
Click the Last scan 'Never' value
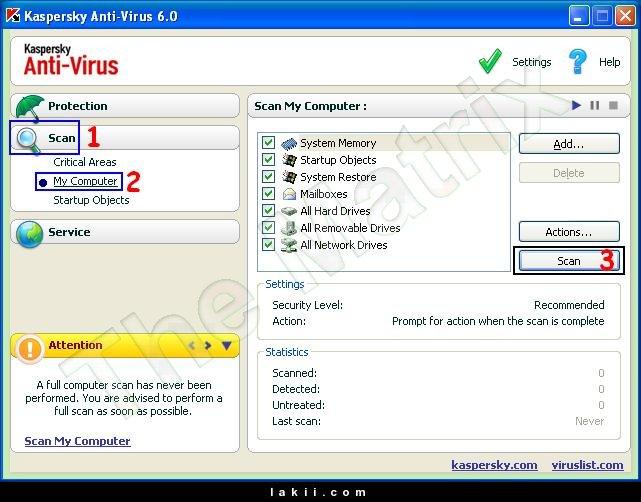589,421
